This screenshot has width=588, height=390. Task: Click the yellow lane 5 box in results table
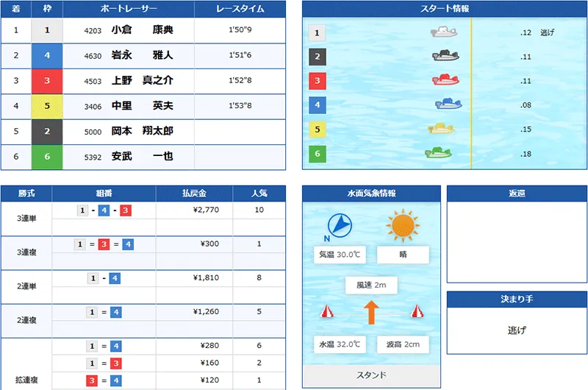(46, 106)
